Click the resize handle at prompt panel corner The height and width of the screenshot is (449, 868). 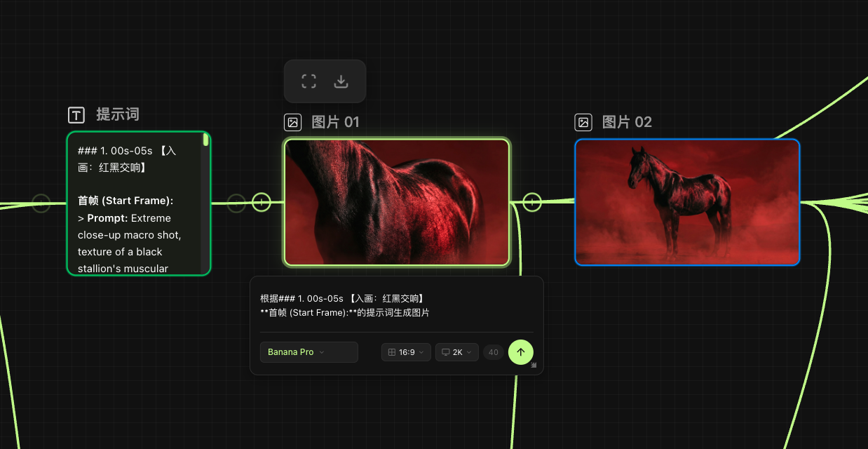(534, 365)
